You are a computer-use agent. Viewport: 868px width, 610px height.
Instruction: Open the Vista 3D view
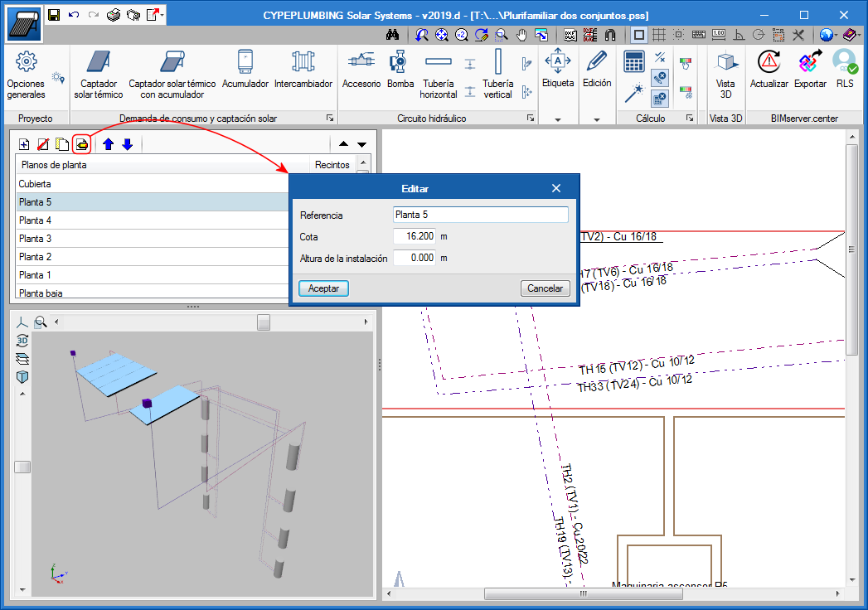725,75
